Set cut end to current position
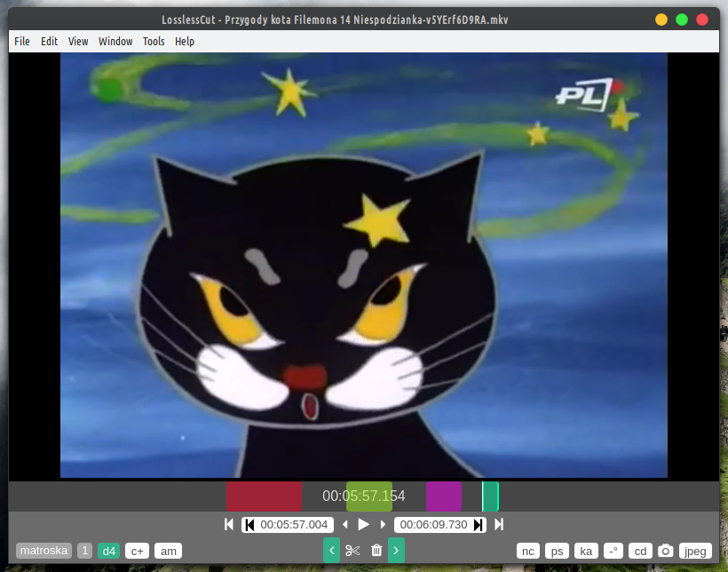The width and height of the screenshot is (728, 572). [x=478, y=525]
